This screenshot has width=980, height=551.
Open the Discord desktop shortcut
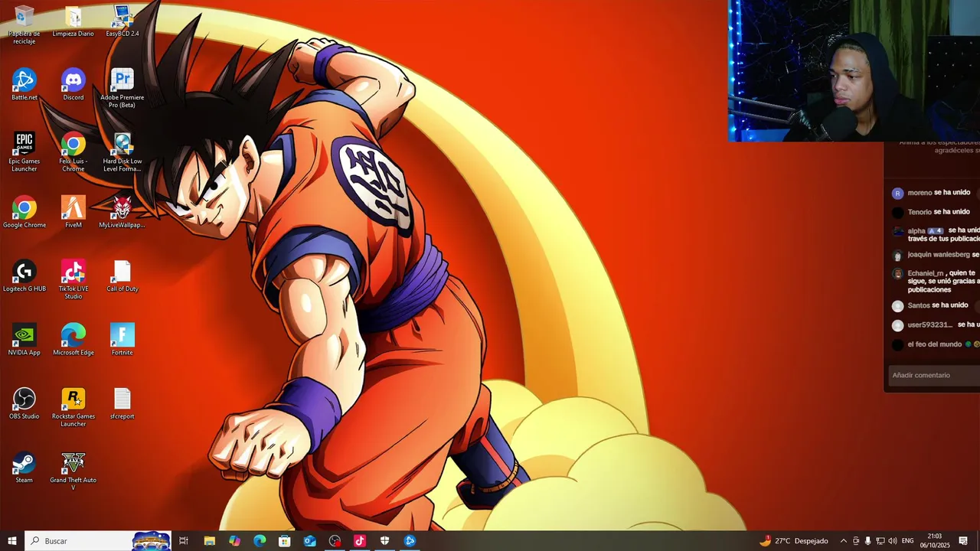pyautogui.click(x=73, y=84)
